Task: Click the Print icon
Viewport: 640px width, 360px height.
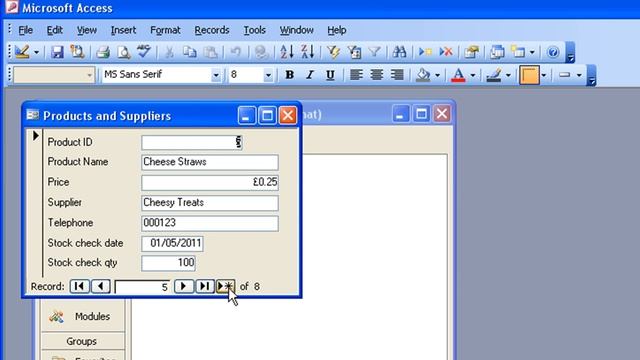Action: click(103, 52)
